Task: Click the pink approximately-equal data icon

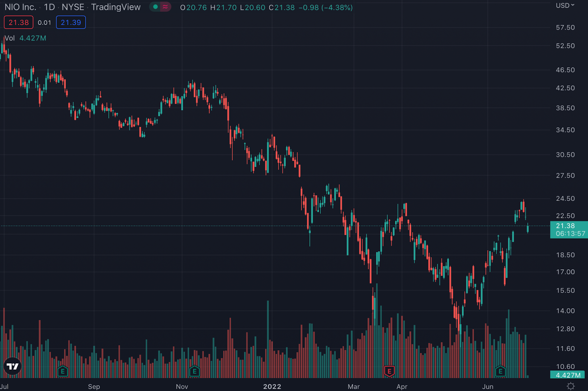Action: pyautogui.click(x=165, y=7)
